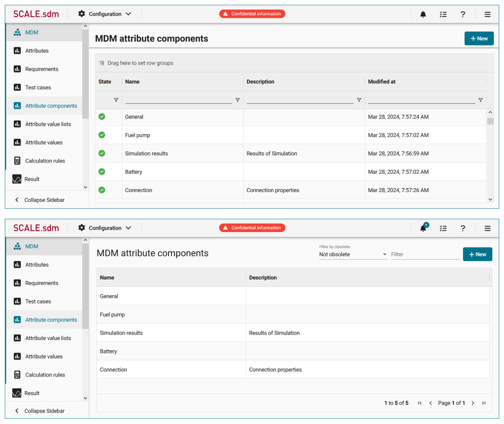
Task: Sort by Description header in bottom table
Action: pos(262,277)
